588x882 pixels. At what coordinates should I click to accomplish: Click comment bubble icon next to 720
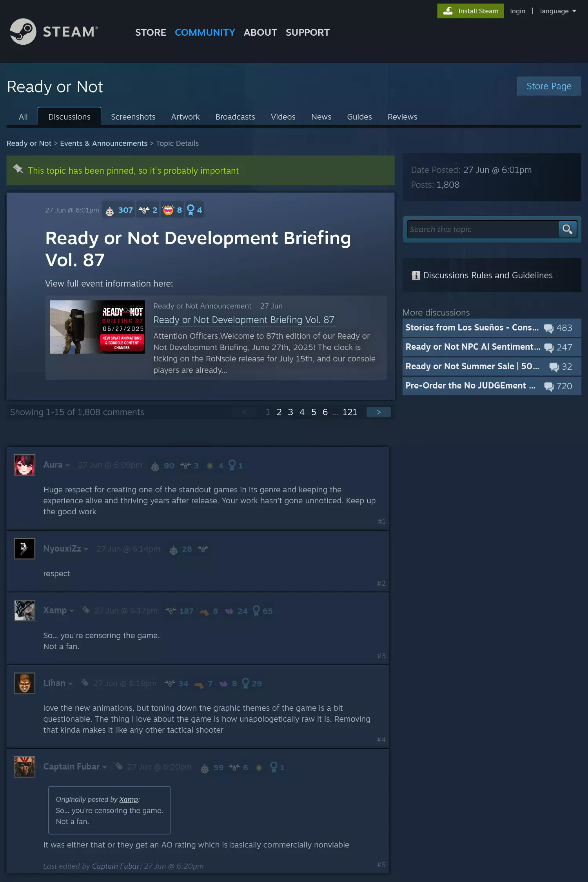point(549,387)
